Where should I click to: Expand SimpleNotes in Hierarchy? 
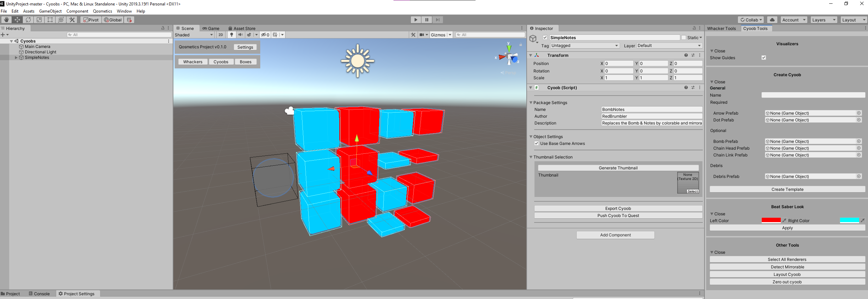pyautogui.click(x=16, y=57)
